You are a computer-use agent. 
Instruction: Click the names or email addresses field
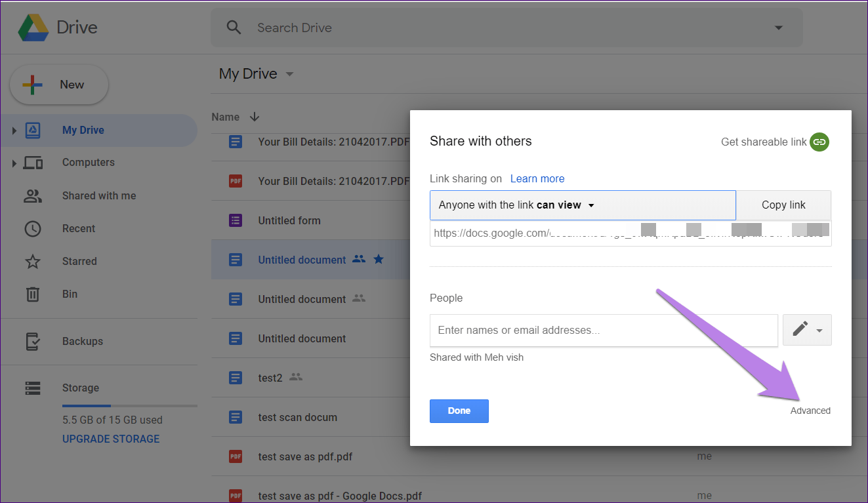(604, 330)
